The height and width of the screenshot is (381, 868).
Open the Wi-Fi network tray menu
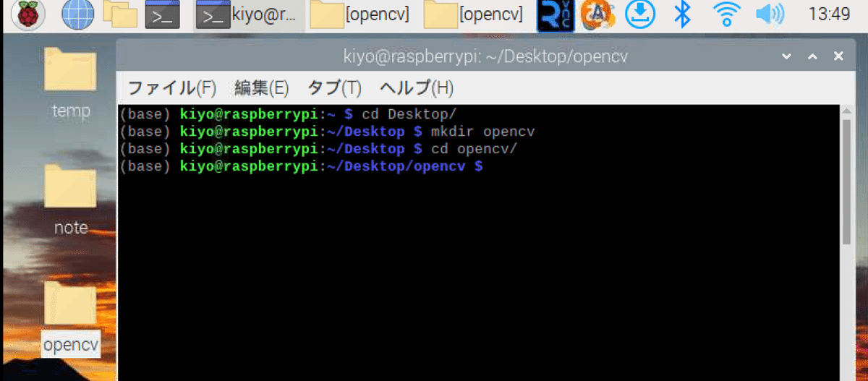(726, 14)
